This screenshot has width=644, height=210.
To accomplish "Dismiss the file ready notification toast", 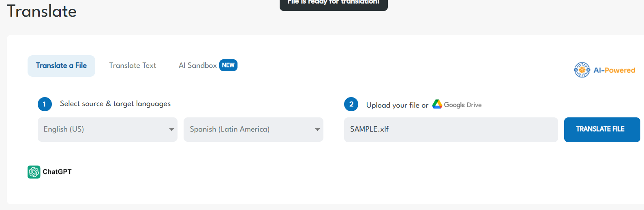I will (x=333, y=4).
